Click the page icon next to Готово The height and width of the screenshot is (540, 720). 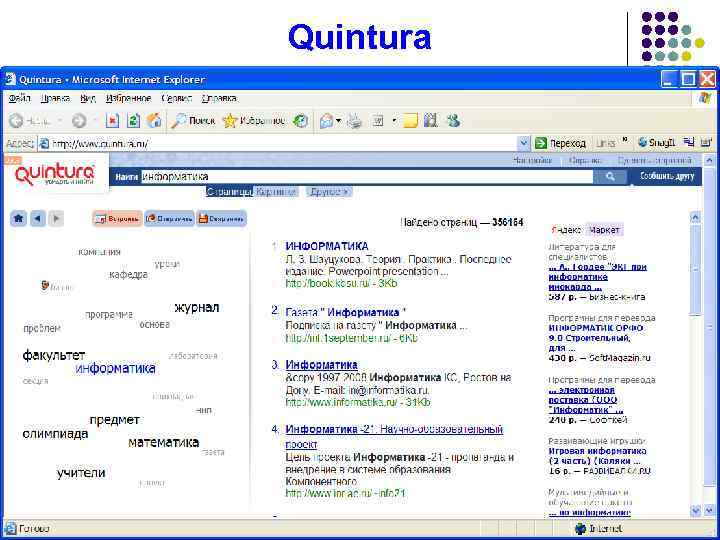(10, 529)
